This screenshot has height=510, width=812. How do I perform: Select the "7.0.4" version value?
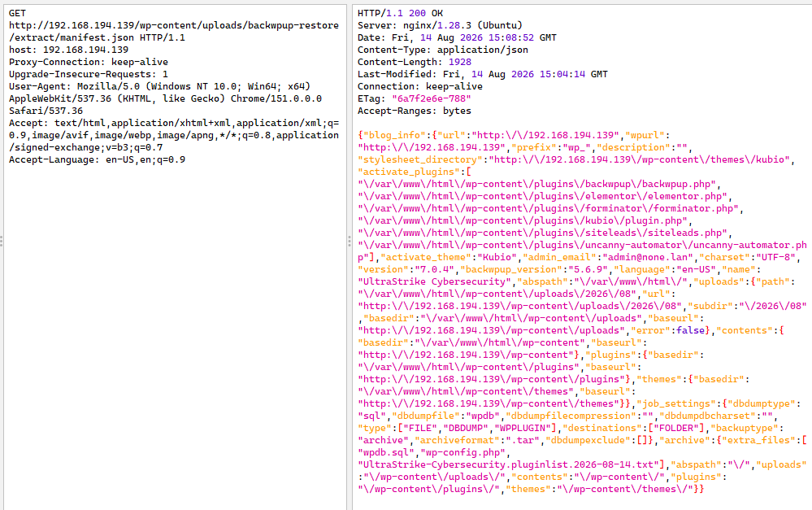[434, 269]
